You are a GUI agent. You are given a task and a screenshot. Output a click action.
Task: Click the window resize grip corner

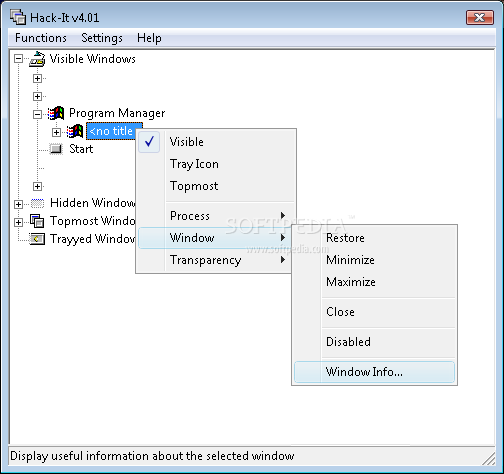pos(489,459)
